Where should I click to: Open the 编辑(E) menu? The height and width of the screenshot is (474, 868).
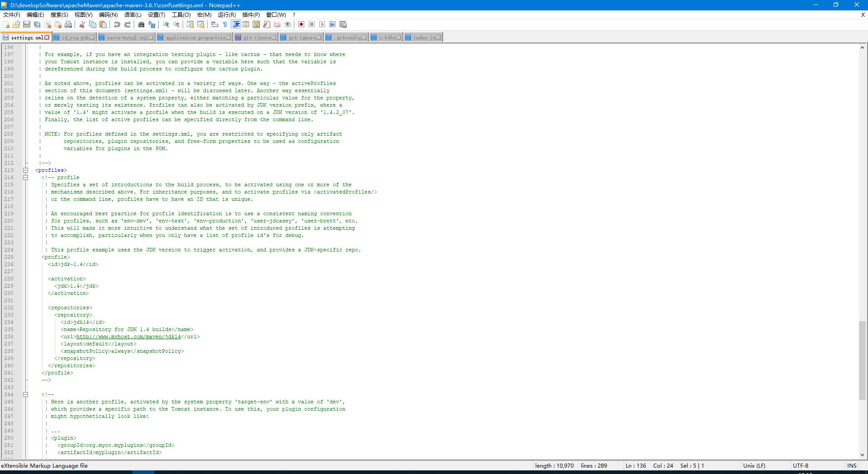pyautogui.click(x=36, y=14)
